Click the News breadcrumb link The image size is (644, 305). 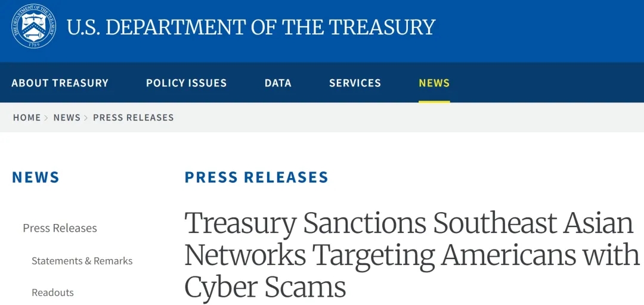click(67, 118)
